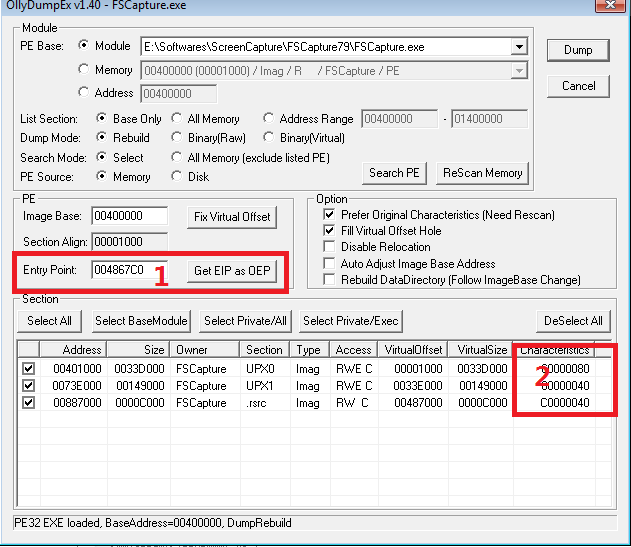Screen dimensions: 631x547
Task: Click address cell 0073E000
Action: 77,386
